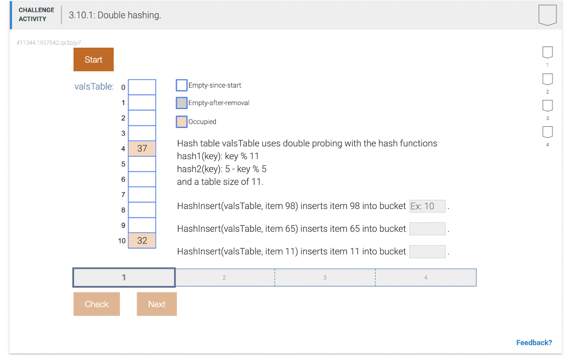The height and width of the screenshot is (364, 588).
Task: Click the Start button
Action: (x=93, y=59)
